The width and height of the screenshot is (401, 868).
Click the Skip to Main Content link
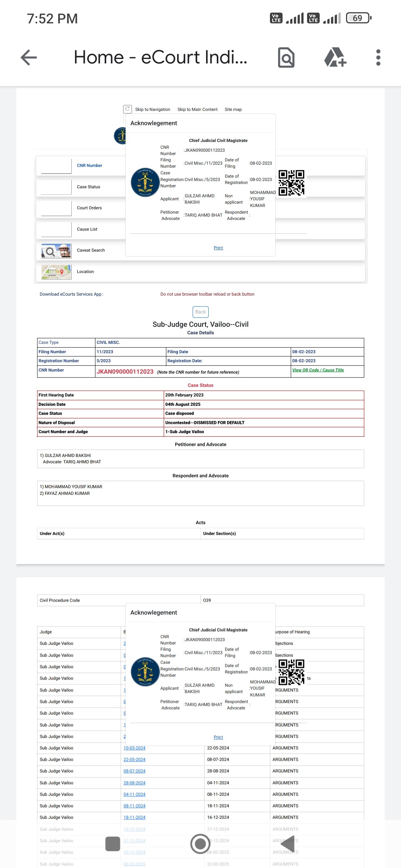click(x=197, y=109)
